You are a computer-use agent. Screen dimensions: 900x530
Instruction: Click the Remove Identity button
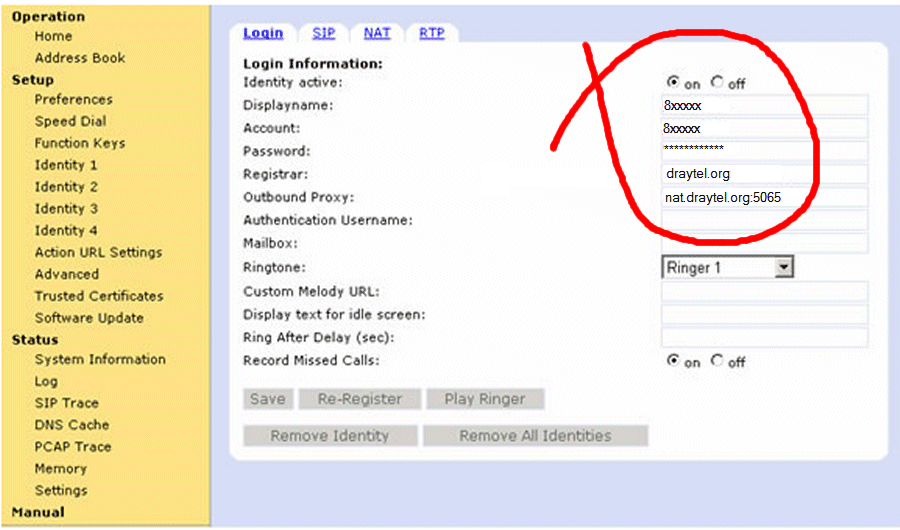coord(330,436)
